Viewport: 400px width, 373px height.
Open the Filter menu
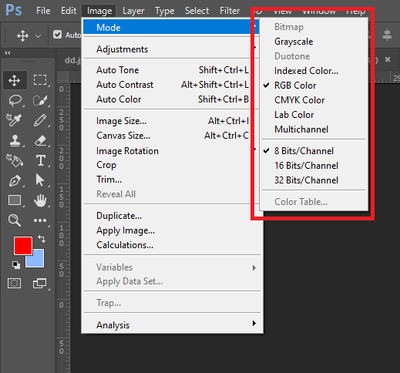tap(230, 11)
